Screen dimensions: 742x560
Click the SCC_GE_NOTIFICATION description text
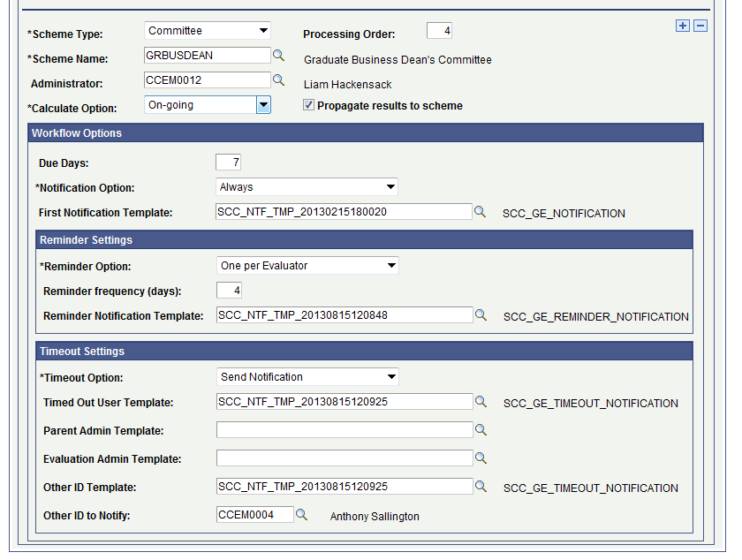[x=564, y=214]
